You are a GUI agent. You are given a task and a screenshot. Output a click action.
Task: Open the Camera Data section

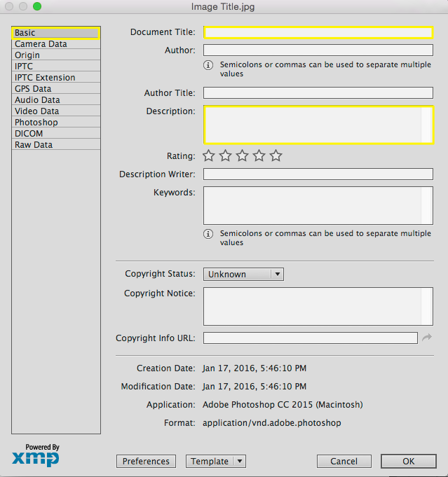41,44
